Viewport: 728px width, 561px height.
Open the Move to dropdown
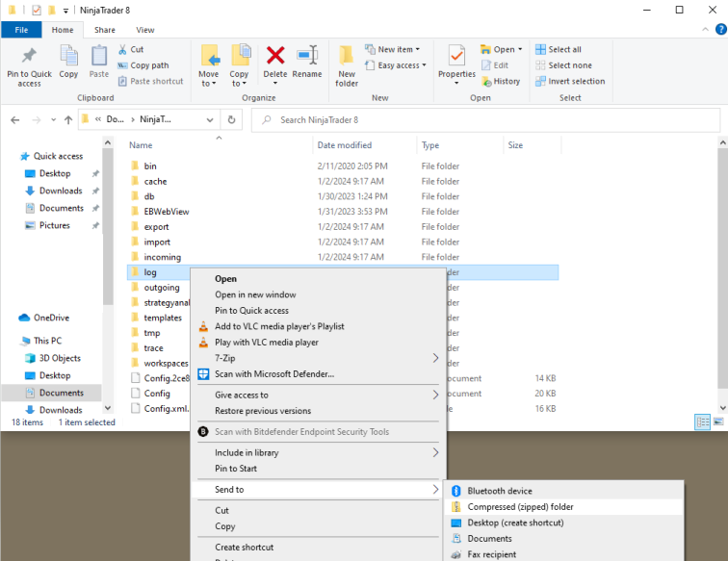click(x=208, y=65)
